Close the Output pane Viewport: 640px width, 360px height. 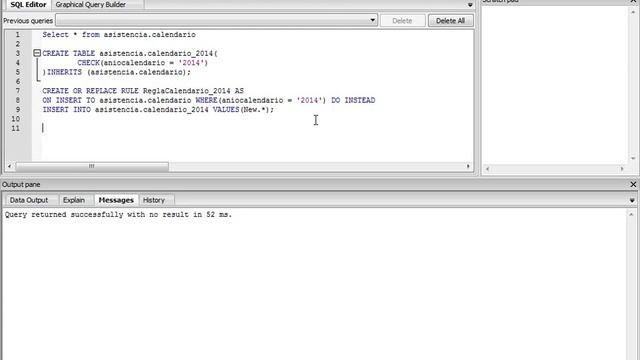click(x=633, y=184)
